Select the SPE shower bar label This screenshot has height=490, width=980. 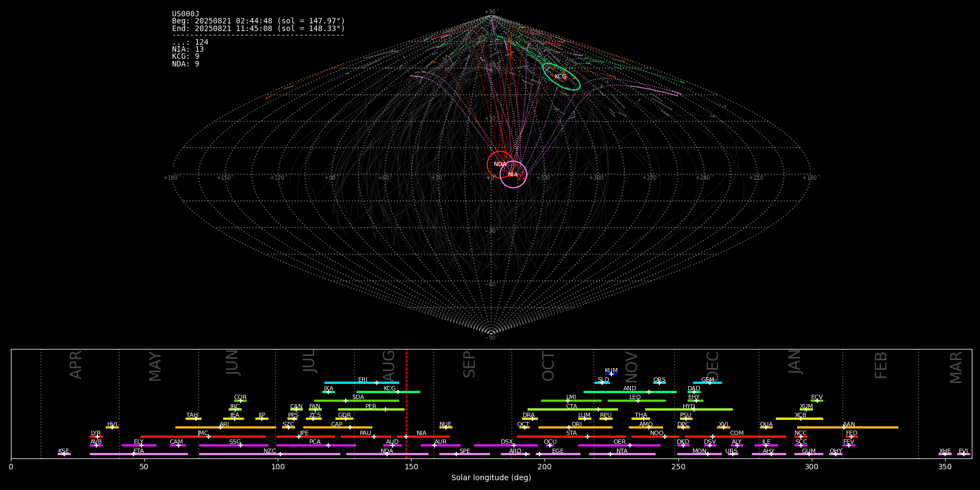[464, 451]
